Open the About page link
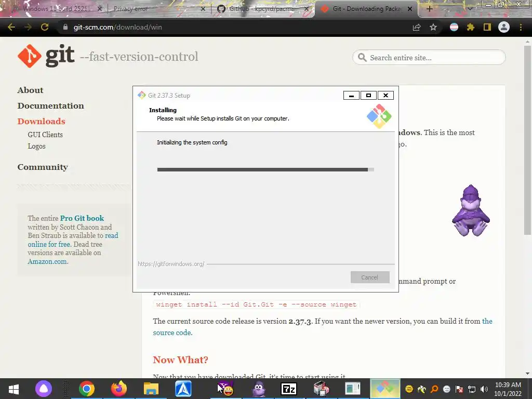 pyautogui.click(x=31, y=90)
